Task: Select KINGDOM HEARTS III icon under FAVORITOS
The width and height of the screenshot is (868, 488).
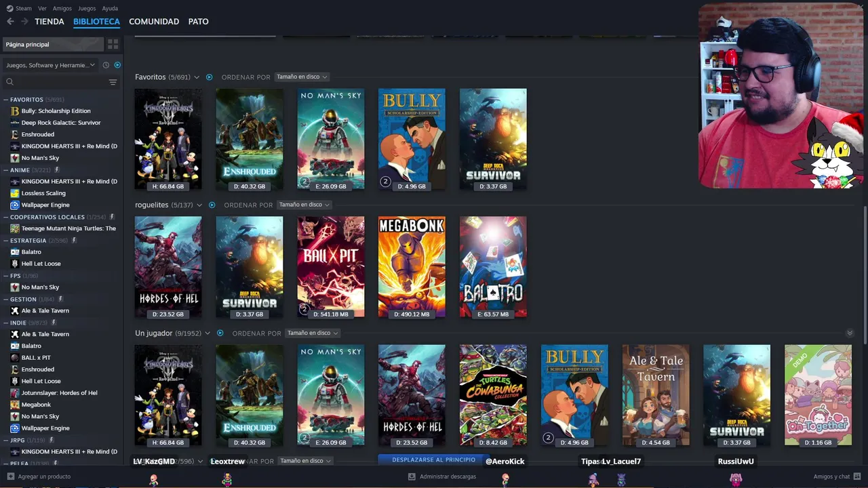Action: tap(15, 146)
